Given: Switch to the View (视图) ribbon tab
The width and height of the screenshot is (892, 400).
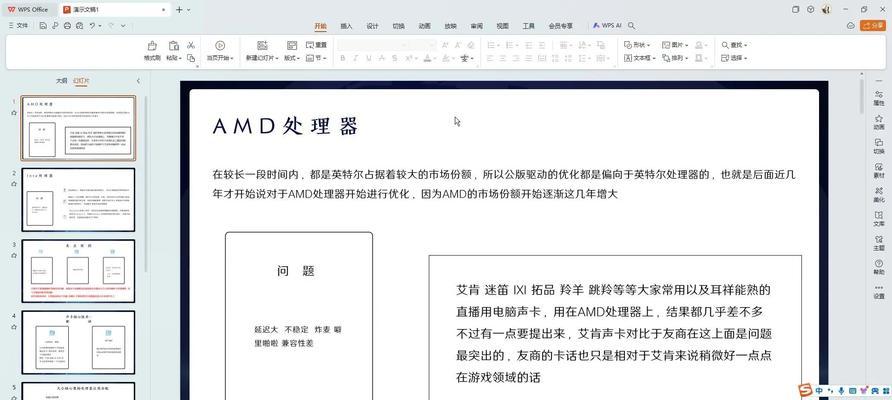Looking at the screenshot, I should (502, 26).
